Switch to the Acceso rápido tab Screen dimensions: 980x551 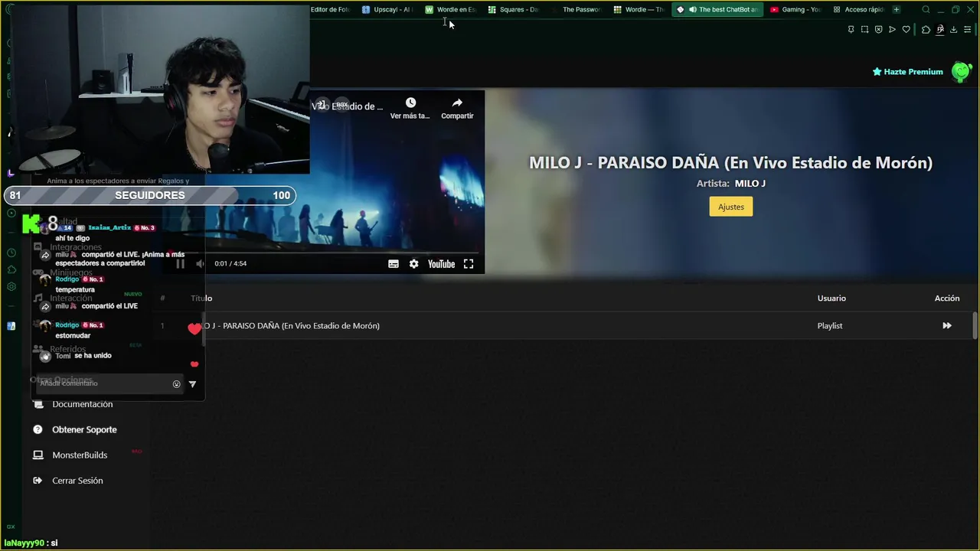point(858,10)
